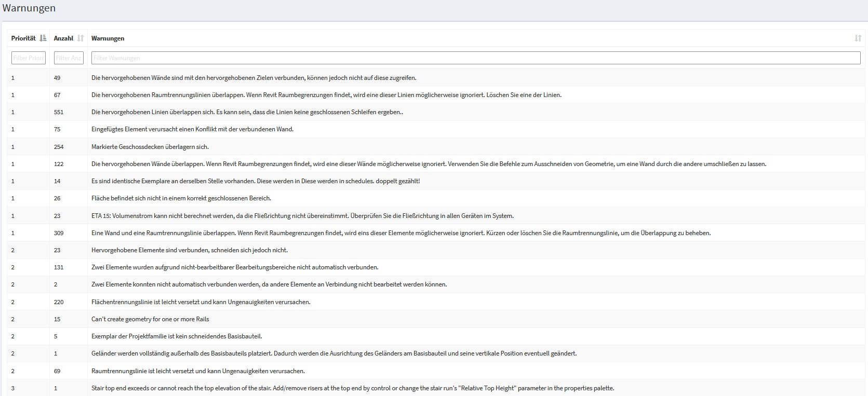Select the stair top end exceeds warning
Viewport: 868px width, 396px height.
(352, 388)
